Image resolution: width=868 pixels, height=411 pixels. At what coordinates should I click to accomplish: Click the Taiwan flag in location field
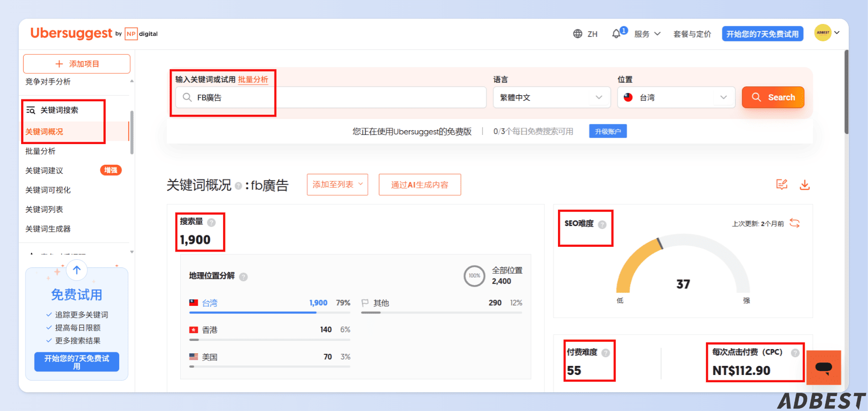pos(628,97)
